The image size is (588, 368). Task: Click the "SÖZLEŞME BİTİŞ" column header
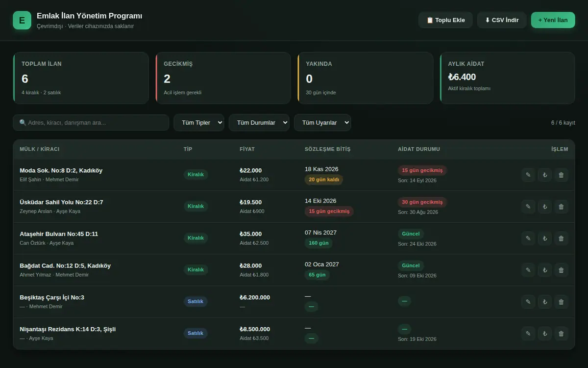pyautogui.click(x=328, y=149)
